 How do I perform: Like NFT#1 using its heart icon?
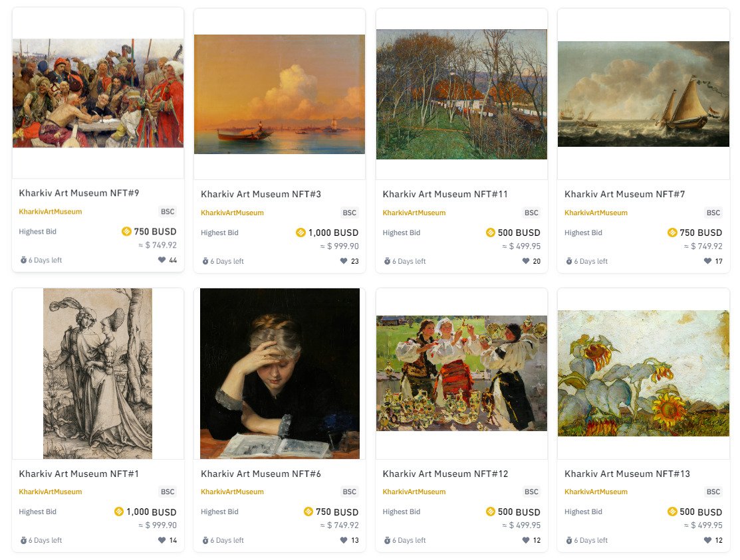[162, 540]
